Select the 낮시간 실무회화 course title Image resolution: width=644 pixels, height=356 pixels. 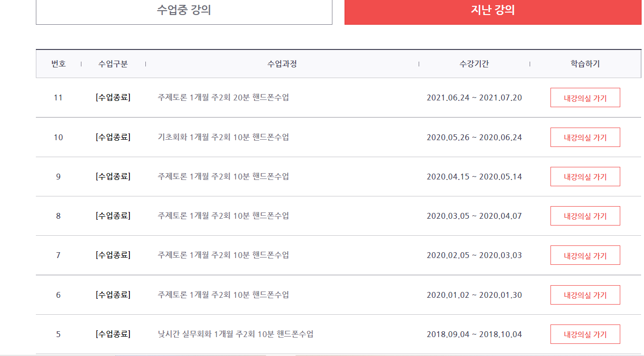(x=236, y=334)
